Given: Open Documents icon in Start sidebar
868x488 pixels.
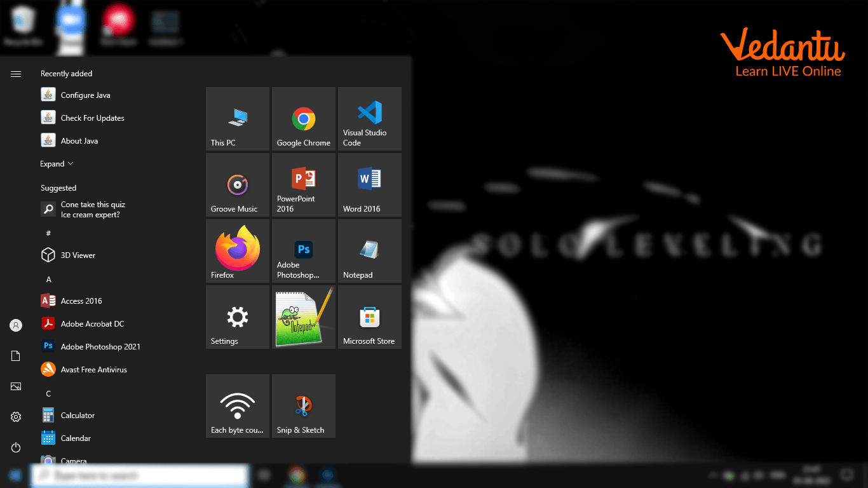Looking at the screenshot, I should pos(16,356).
